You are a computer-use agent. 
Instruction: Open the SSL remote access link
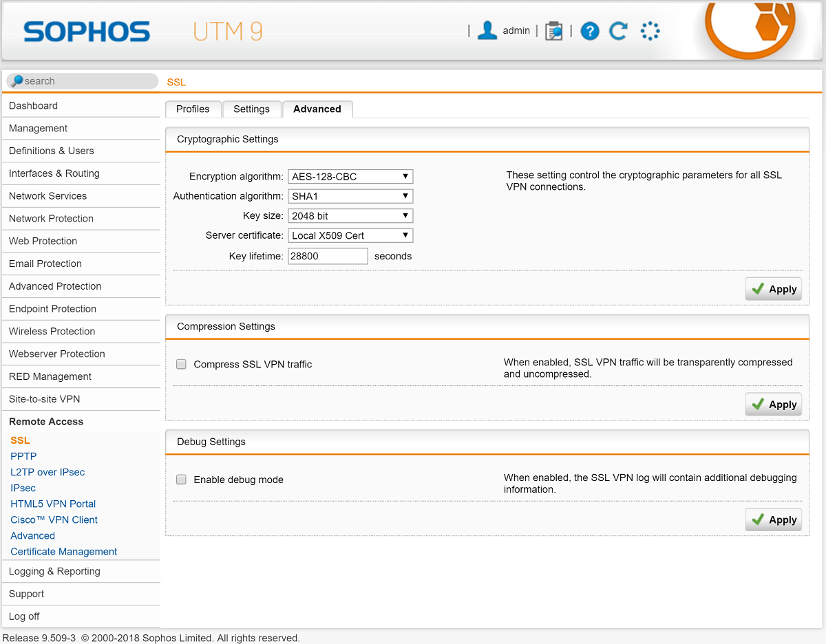(20, 440)
